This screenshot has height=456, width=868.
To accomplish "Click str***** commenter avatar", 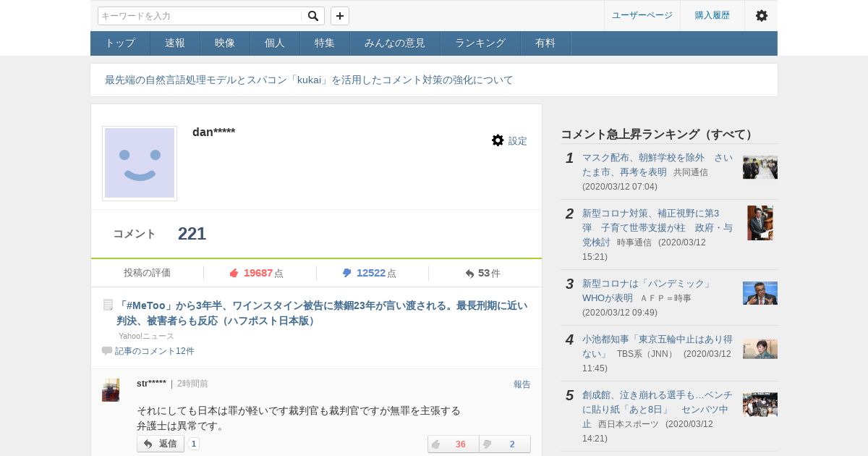I will [x=111, y=390].
